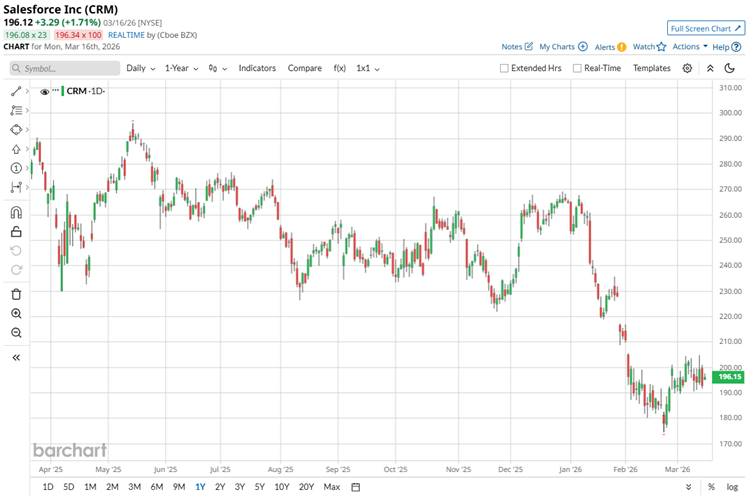The height and width of the screenshot is (504, 753).
Task: Select the Fibonacci retracement tool icon
Action: pyautogui.click(x=16, y=111)
